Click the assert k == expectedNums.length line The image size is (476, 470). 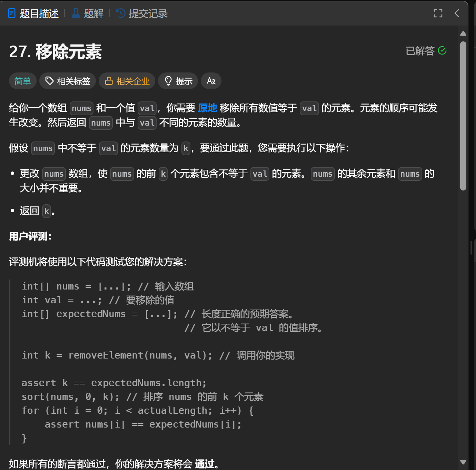114,383
